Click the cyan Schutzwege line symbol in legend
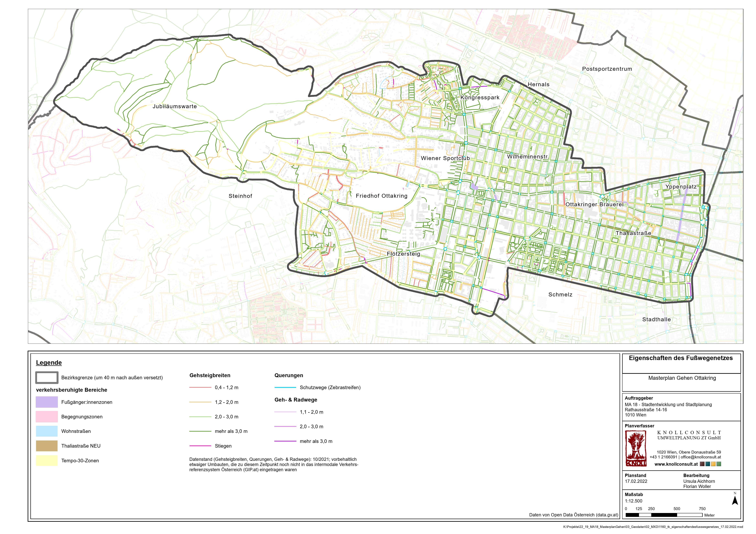Image resolution: width=756 pixels, height=534 pixels. click(285, 388)
